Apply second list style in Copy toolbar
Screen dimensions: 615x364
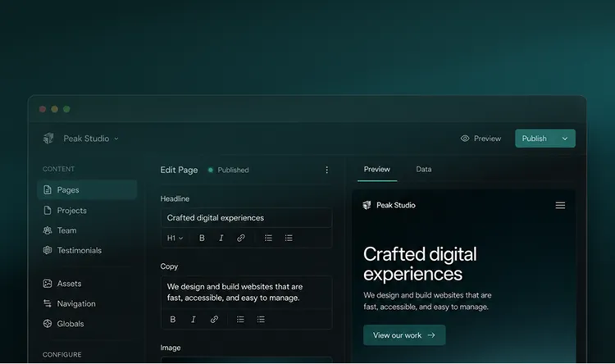coord(261,319)
